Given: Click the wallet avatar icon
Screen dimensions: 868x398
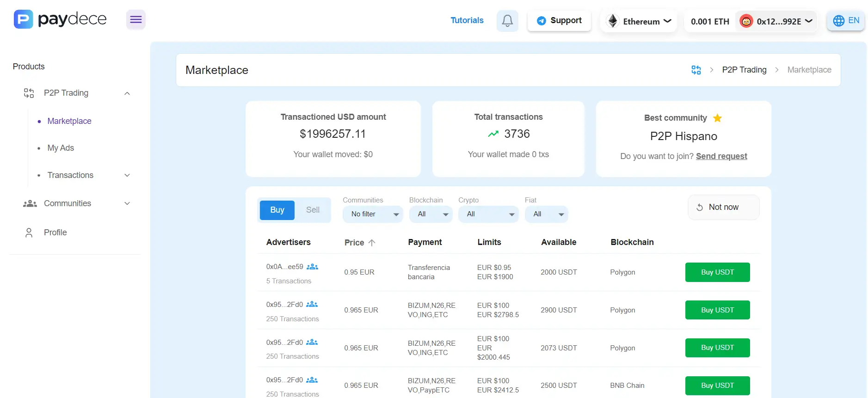Looking at the screenshot, I should click(x=746, y=21).
